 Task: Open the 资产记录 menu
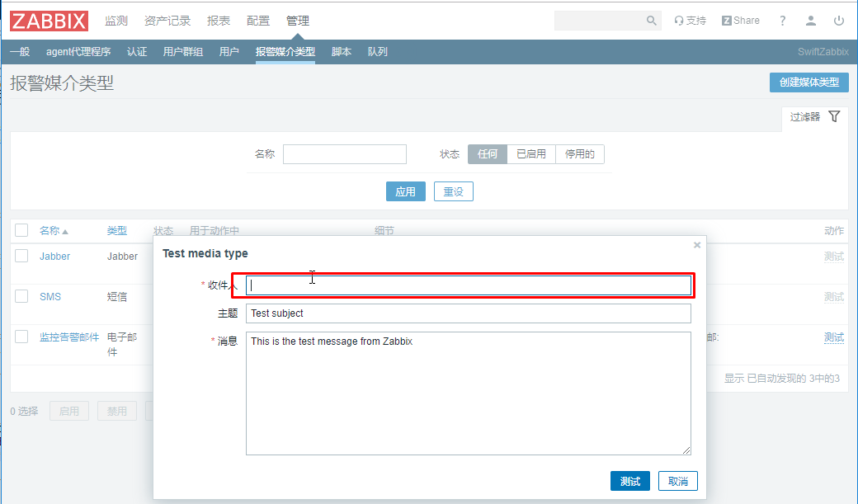click(x=167, y=21)
